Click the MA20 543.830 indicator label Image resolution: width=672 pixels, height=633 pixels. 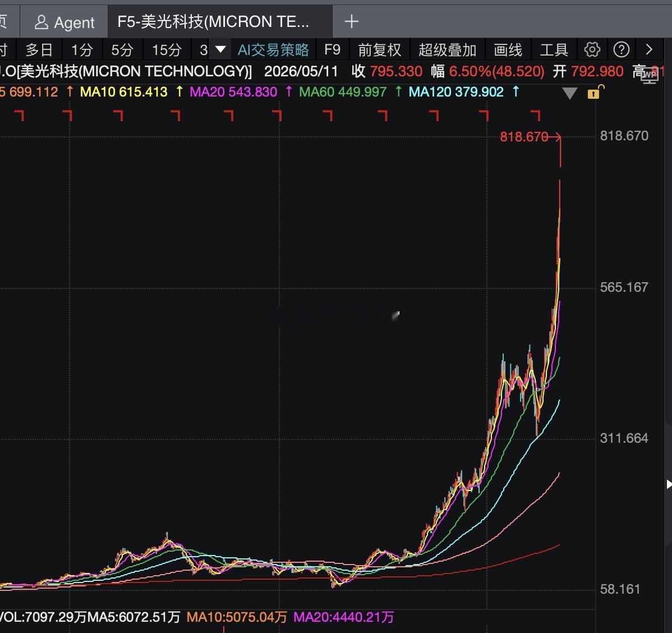pyautogui.click(x=233, y=92)
